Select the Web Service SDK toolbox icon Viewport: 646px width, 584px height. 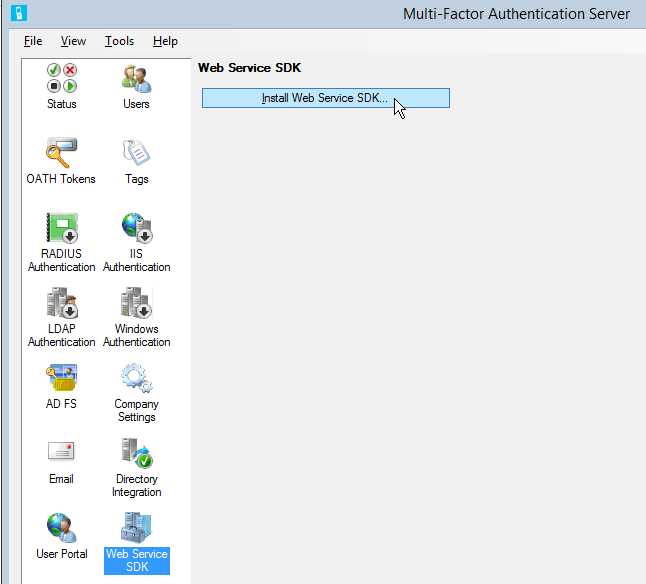[136, 528]
